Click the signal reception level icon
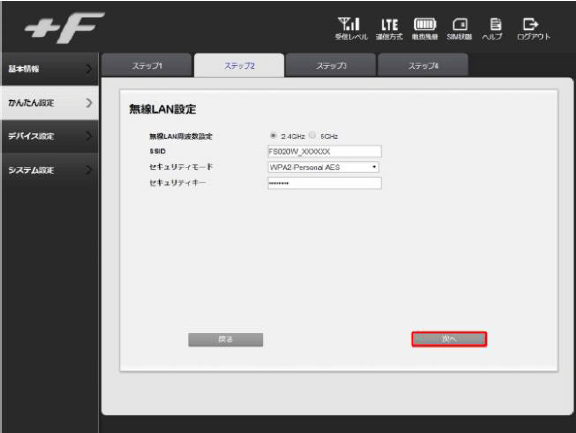The width and height of the screenshot is (576, 433). click(x=349, y=24)
